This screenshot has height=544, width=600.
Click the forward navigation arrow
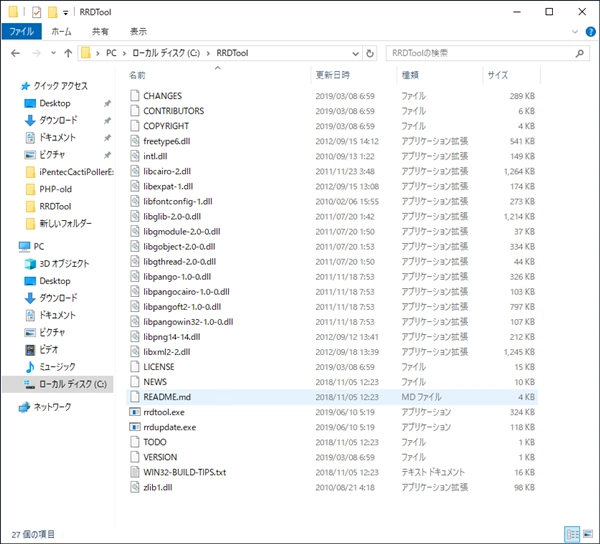click(36, 53)
